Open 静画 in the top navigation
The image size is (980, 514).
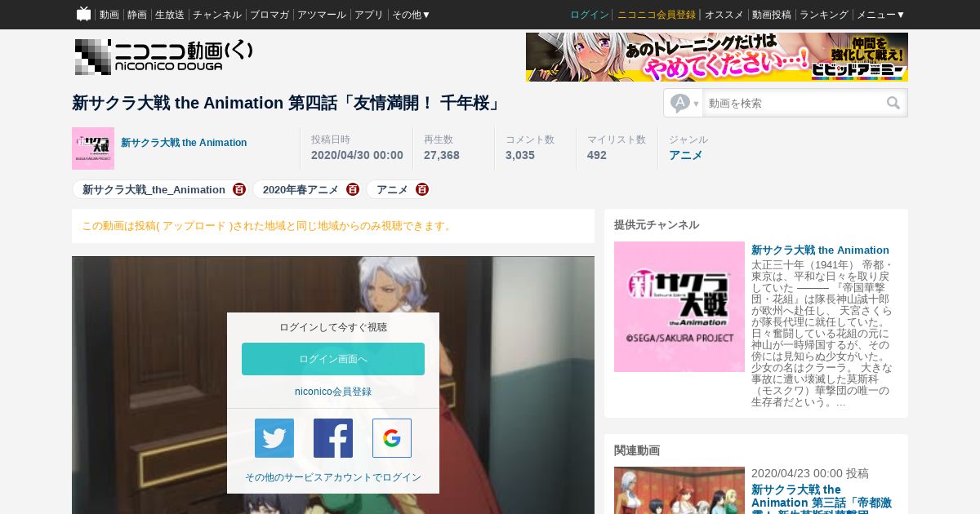coord(137,15)
